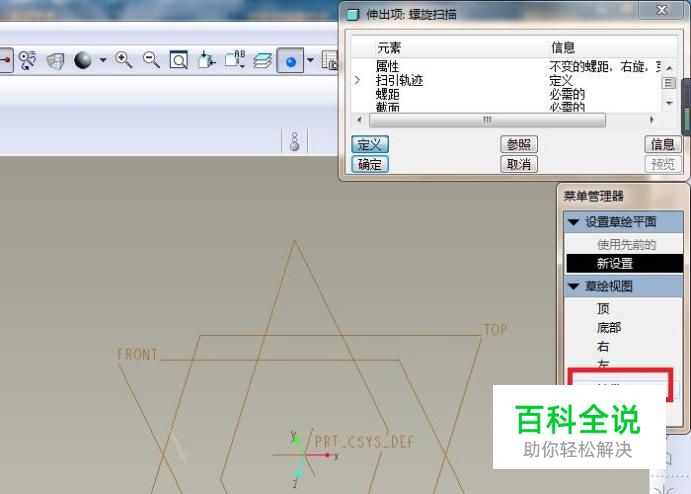Choose 底部 sketch view orientation
The width and height of the screenshot is (691, 494).
tap(609, 327)
